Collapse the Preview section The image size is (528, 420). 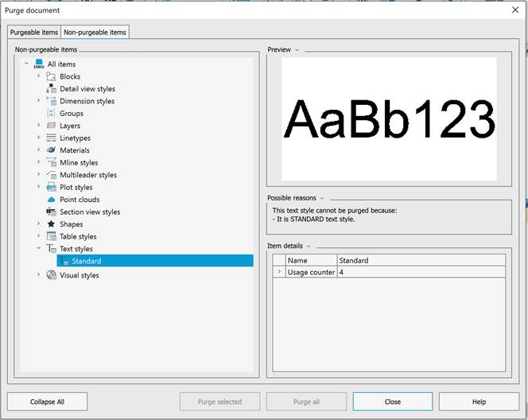297,50
